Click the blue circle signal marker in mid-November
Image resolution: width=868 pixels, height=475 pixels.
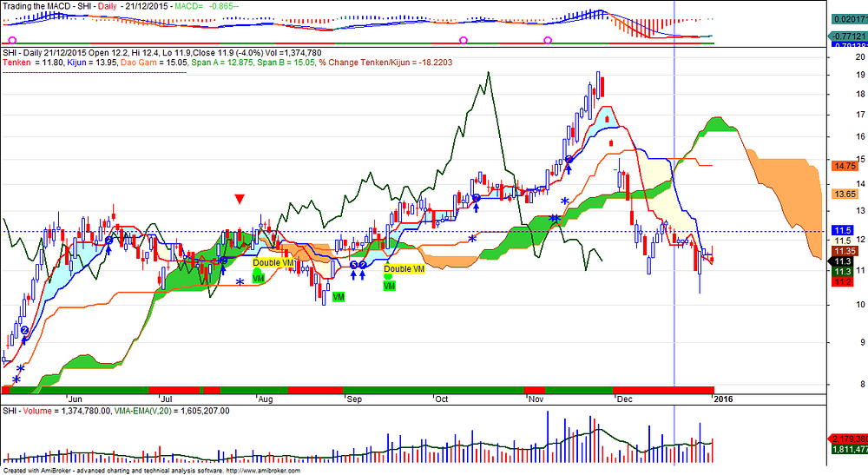(x=569, y=160)
